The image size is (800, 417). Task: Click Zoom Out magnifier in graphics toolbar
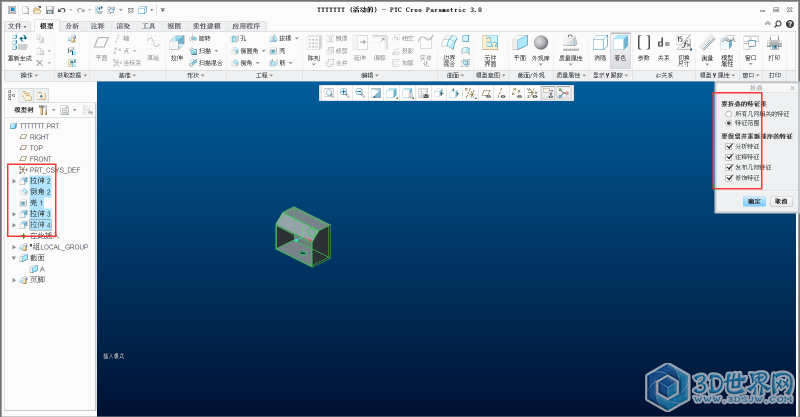click(x=360, y=93)
